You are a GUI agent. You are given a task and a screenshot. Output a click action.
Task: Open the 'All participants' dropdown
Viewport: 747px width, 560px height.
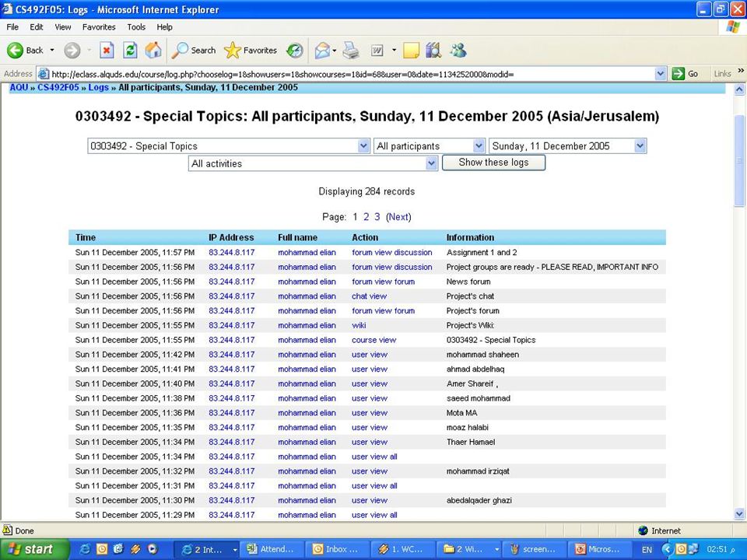(x=479, y=145)
